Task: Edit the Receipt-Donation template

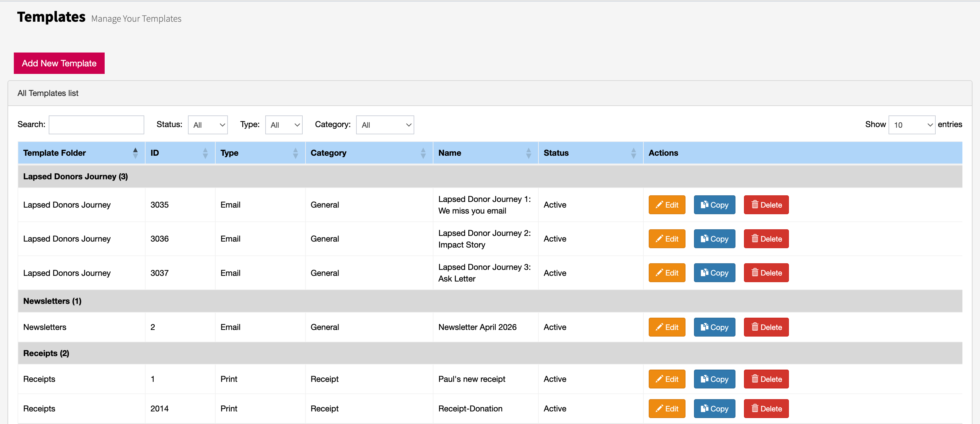Action: [667, 409]
